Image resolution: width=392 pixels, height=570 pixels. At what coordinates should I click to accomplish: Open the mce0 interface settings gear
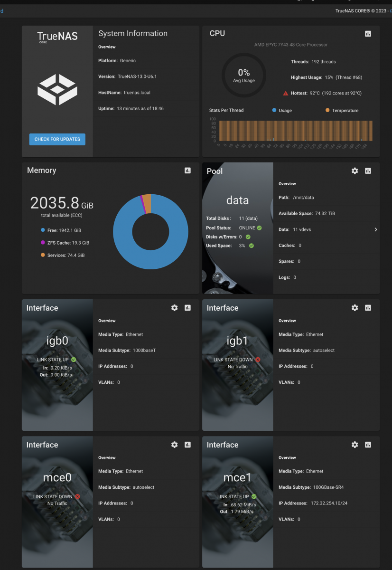pos(174,445)
